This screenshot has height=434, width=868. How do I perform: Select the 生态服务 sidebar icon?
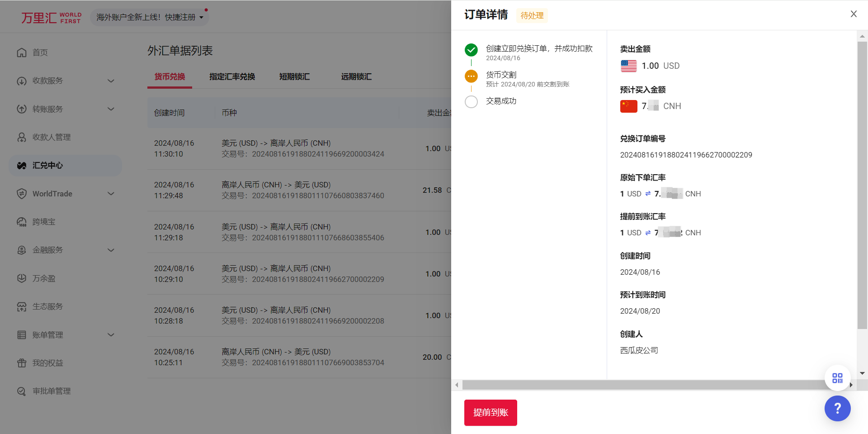click(22, 306)
